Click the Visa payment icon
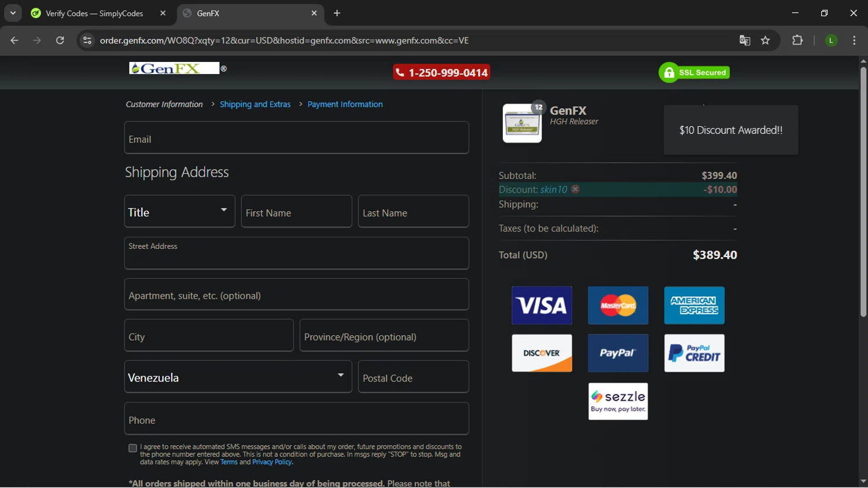 click(x=542, y=305)
